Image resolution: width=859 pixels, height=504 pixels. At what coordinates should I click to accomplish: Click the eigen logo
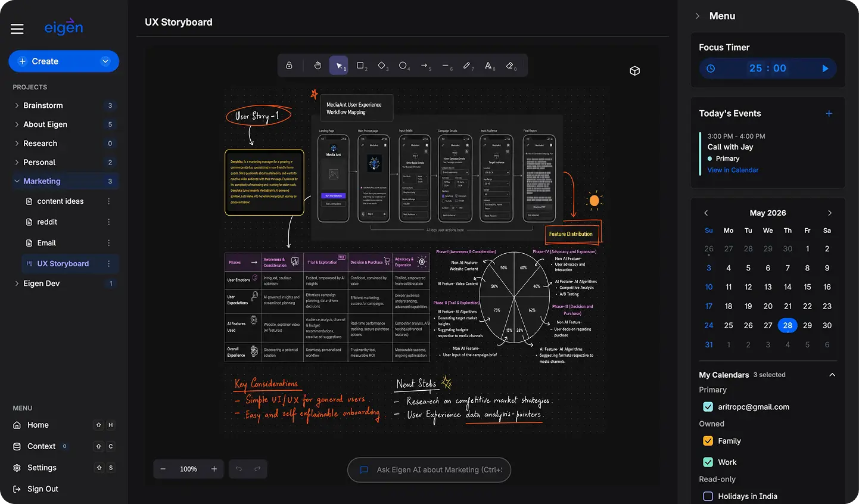(64, 27)
